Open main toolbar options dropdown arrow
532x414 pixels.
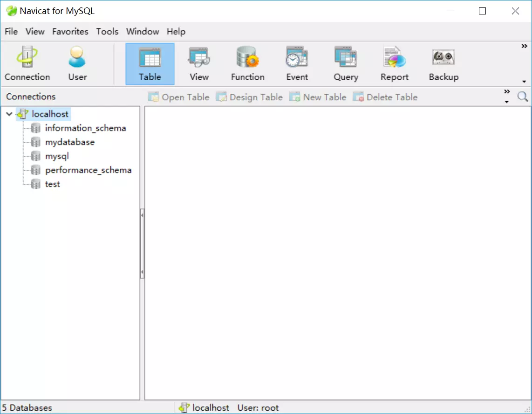click(x=524, y=82)
